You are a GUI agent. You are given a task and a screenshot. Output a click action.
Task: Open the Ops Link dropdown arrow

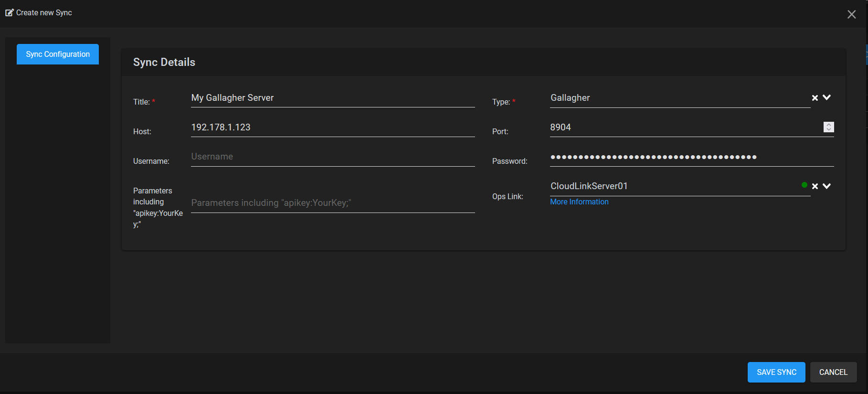pyautogui.click(x=827, y=186)
